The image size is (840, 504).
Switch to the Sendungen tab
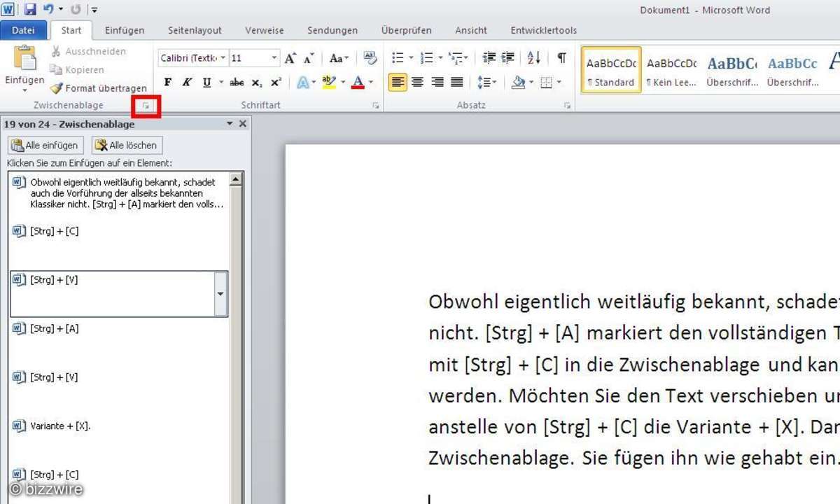pyautogui.click(x=332, y=30)
